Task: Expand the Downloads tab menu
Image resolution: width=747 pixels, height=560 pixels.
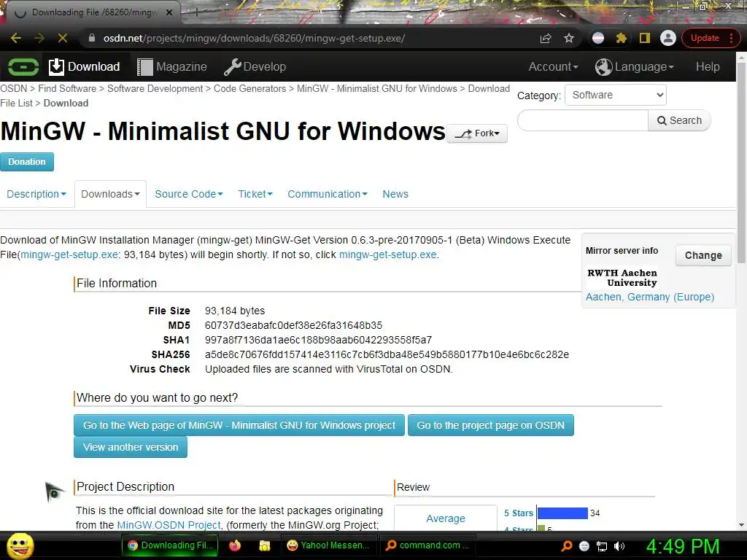Action: [110, 194]
